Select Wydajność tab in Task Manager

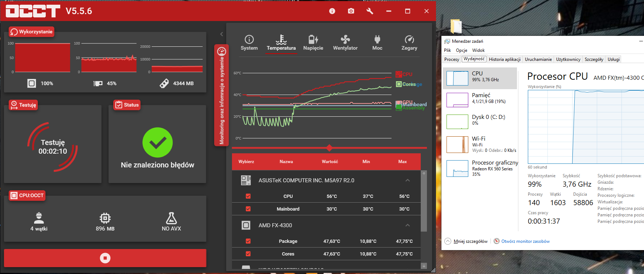474,59
